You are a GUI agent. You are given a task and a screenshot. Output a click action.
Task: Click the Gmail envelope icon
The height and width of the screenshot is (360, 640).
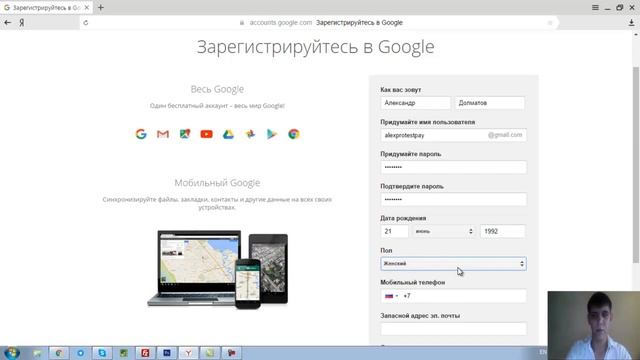pyautogui.click(x=163, y=134)
